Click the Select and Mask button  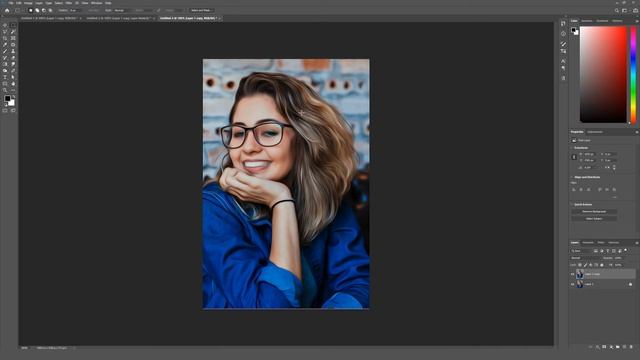(x=201, y=10)
